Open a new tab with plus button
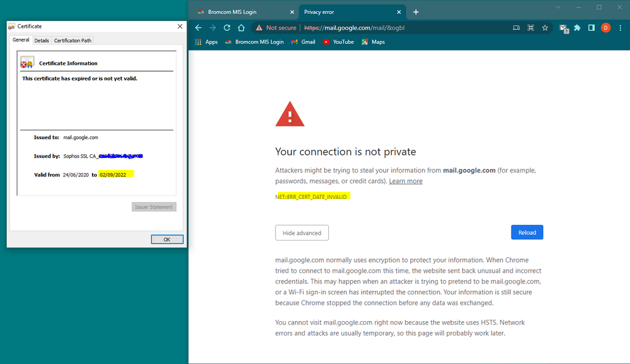The image size is (630, 364). click(416, 12)
